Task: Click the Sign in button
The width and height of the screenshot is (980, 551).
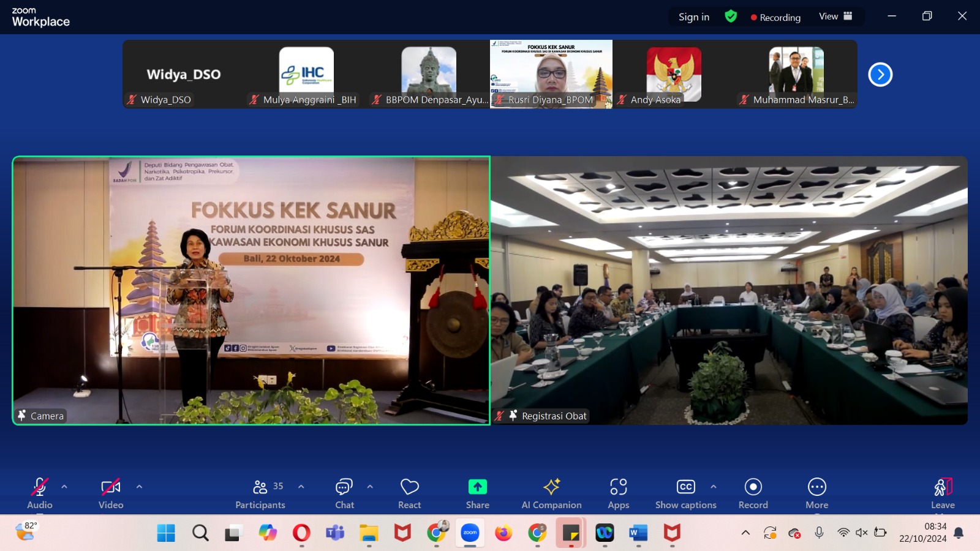Action: [693, 17]
